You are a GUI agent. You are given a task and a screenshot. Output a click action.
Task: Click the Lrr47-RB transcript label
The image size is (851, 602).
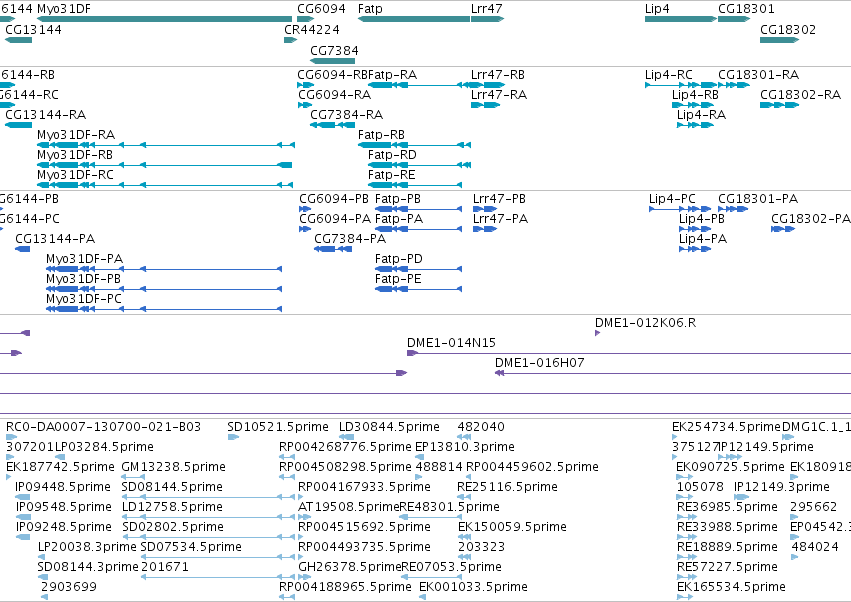498,75
